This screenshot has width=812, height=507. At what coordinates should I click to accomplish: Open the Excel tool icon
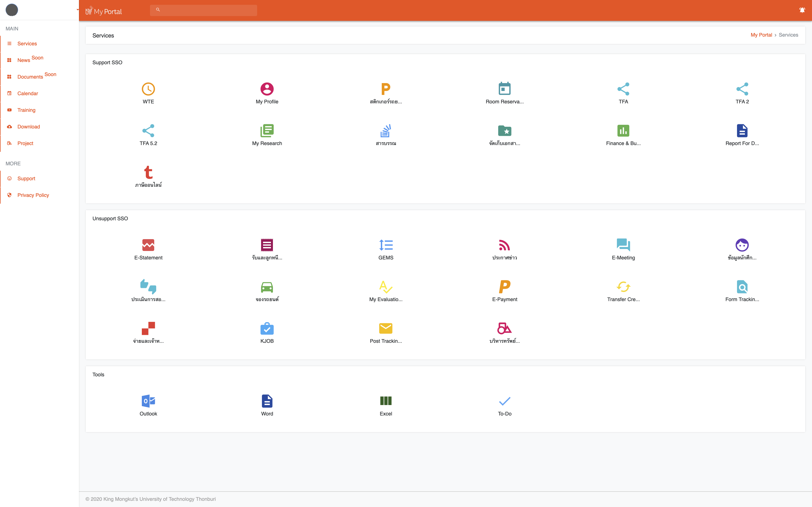coord(385,401)
